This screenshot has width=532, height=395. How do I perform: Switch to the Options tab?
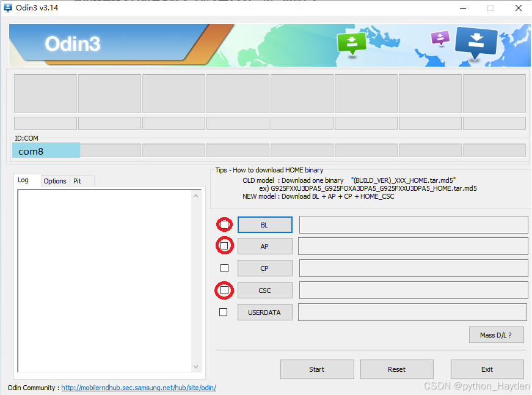55,181
